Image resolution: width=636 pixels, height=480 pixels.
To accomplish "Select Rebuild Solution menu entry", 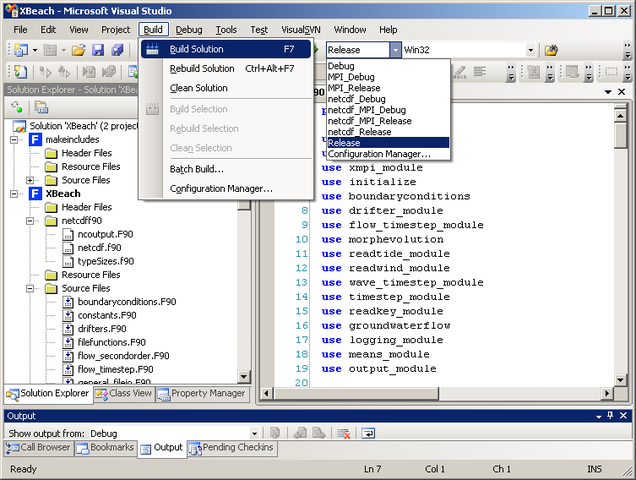I will 226,69.
